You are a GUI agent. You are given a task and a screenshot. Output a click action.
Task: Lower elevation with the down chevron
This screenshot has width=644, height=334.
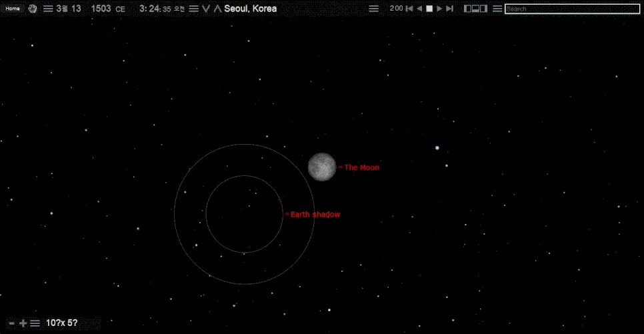pos(206,9)
